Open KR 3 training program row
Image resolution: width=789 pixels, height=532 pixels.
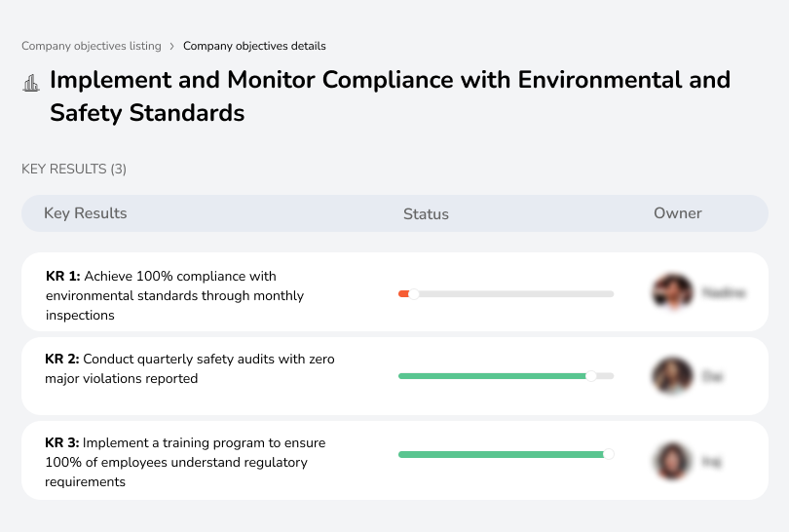point(394,461)
